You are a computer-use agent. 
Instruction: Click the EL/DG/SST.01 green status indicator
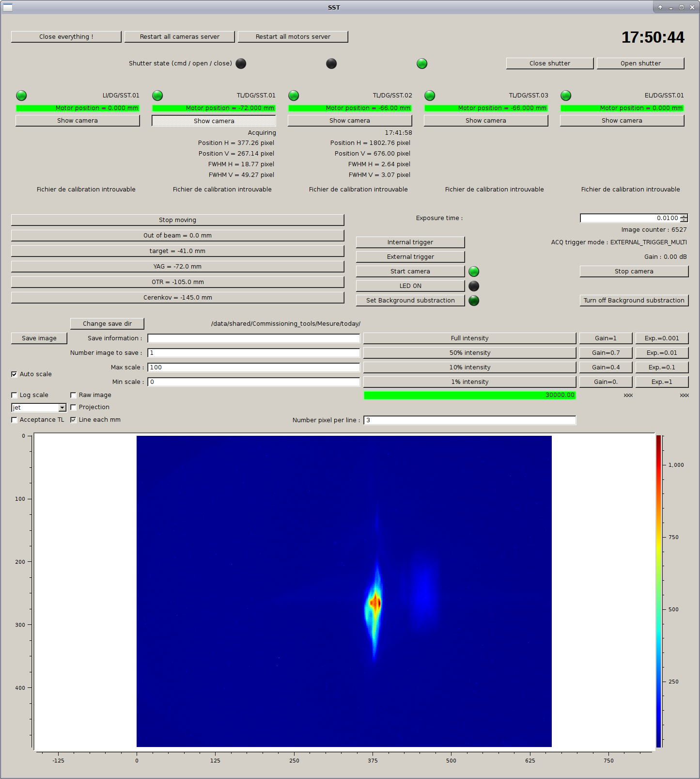[x=566, y=95]
